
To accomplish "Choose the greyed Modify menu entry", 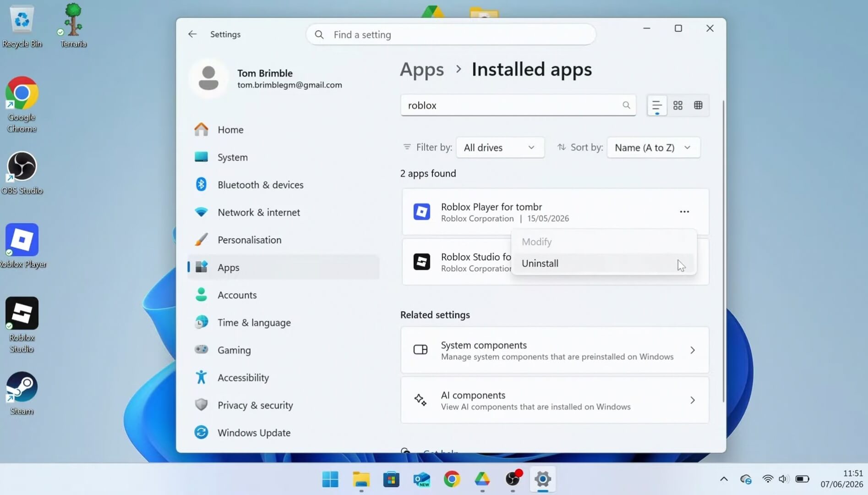I will tap(604, 242).
